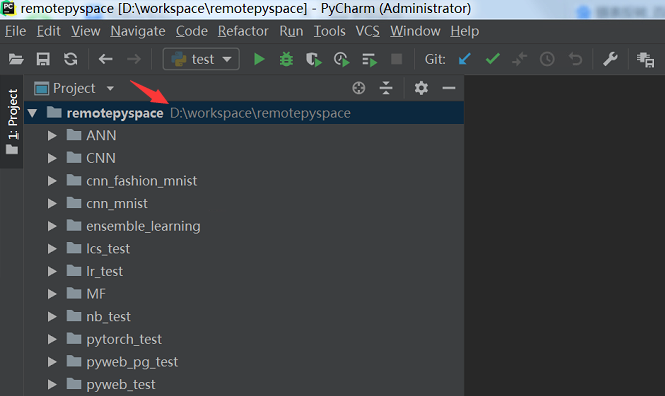The image size is (665, 396).
Task: Open the test run configuration dropdown
Action: 201,59
